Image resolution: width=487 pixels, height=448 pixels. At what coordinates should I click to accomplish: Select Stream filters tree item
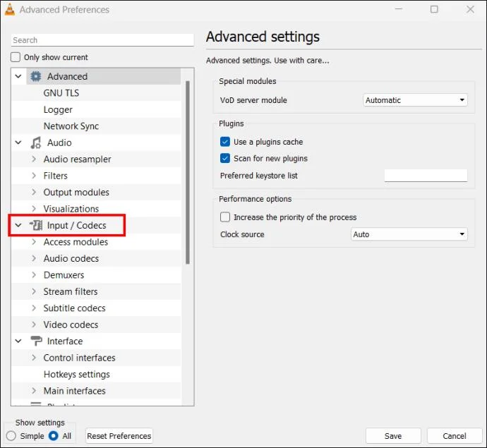pos(71,291)
